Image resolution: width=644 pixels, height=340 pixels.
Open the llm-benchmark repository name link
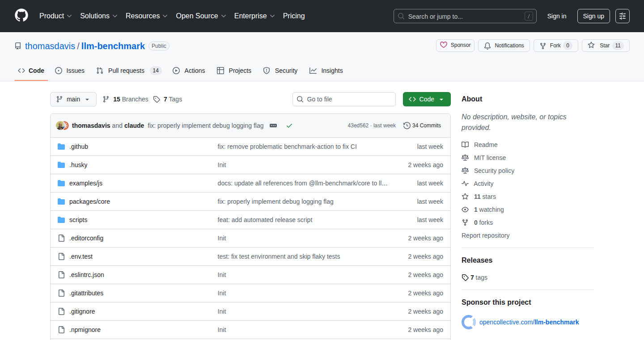[x=113, y=46]
